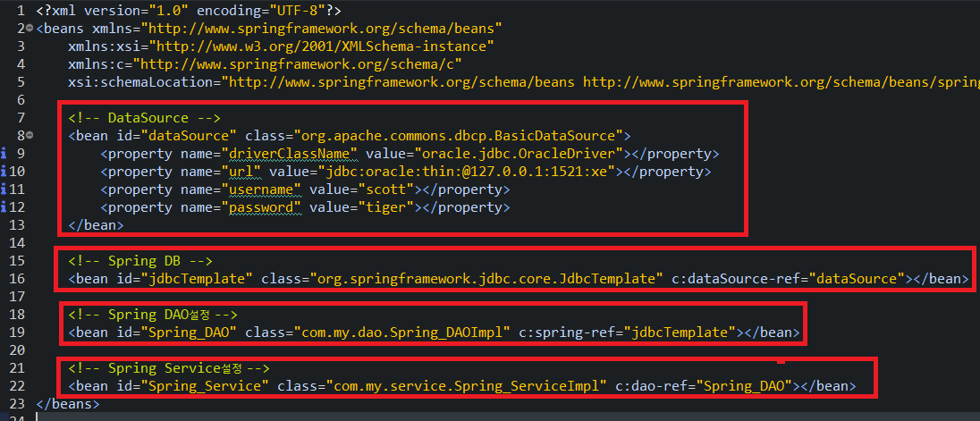Viewport: 980px width, 421px height.
Task: Click the Spring_Service id value
Action: (205, 386)
